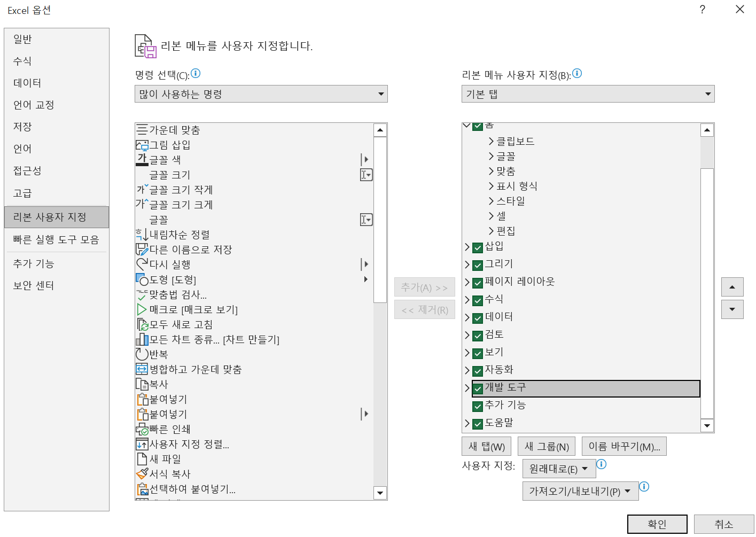756x537 pixels.
Task: Click the 선택하여 붙여넣기 icon
Action: click(x=143, y=489)
